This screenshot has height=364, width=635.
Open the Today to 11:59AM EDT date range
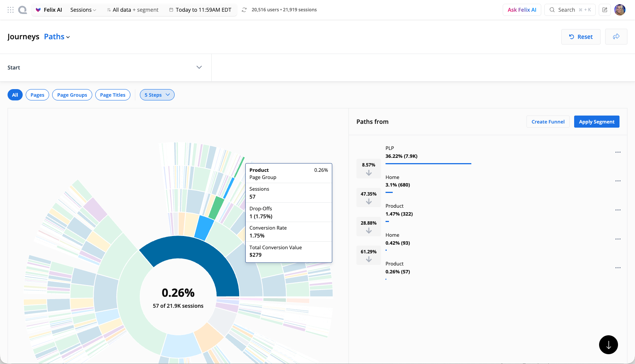(x=200, y=10)
